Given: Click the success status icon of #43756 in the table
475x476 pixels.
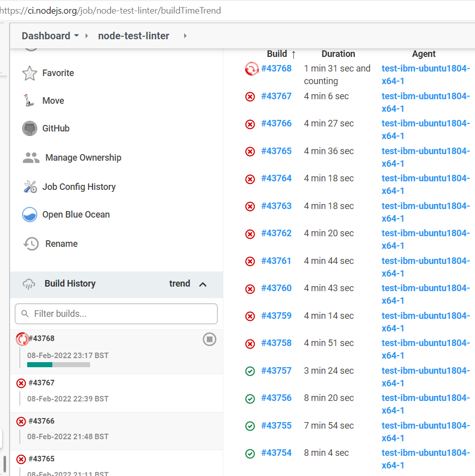Looking at the screenshot, I should (250, 399).
